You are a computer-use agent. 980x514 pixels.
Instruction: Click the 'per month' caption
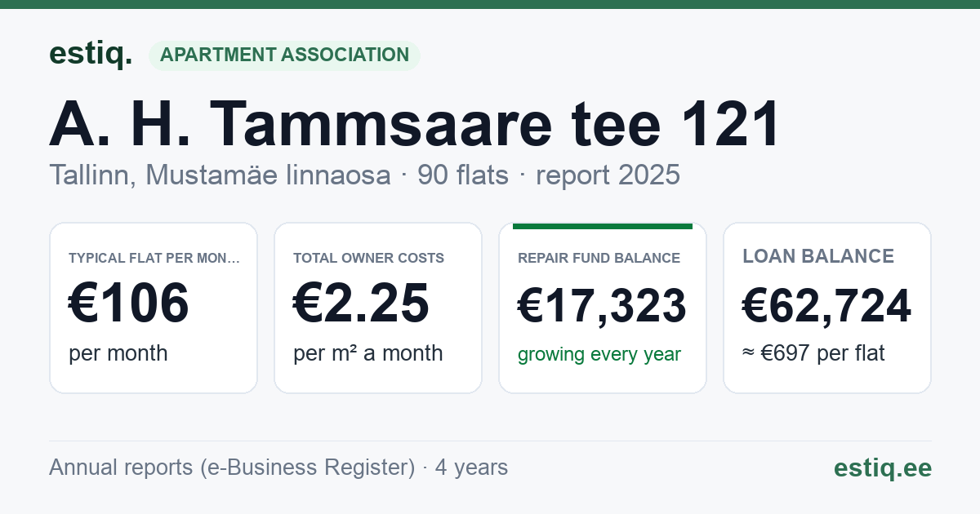click(118, 353)
